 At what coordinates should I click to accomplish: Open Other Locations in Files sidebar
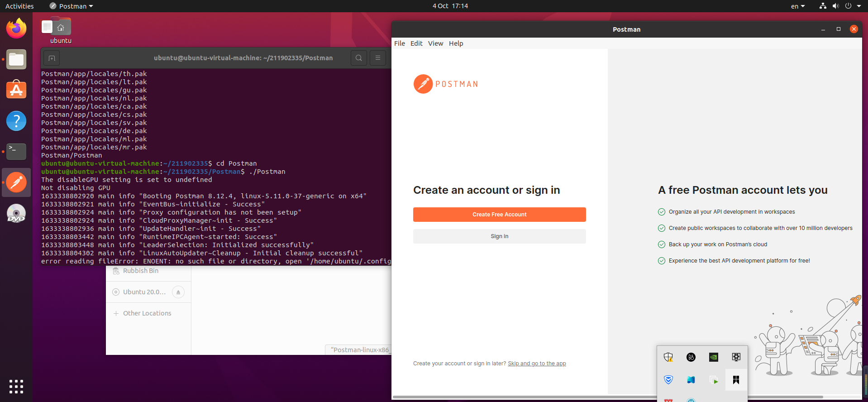pyautogui.click(x=148, y=313)
